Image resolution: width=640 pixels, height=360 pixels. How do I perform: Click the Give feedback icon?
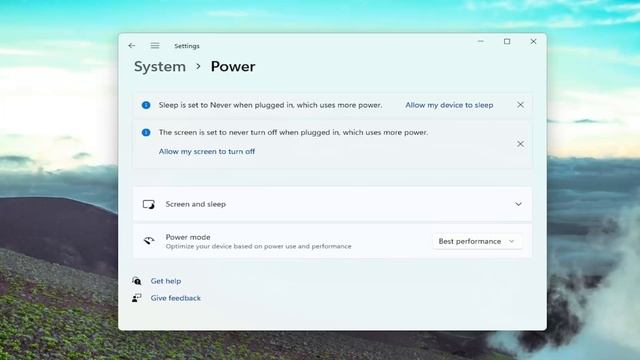[137, 298]
